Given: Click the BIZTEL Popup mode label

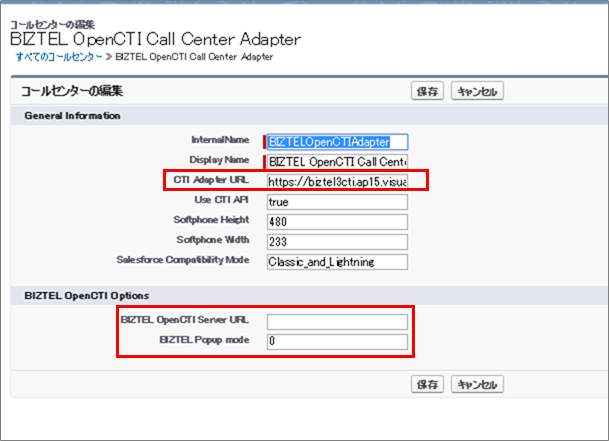Looking at the screenshot, I should (204, 340).
